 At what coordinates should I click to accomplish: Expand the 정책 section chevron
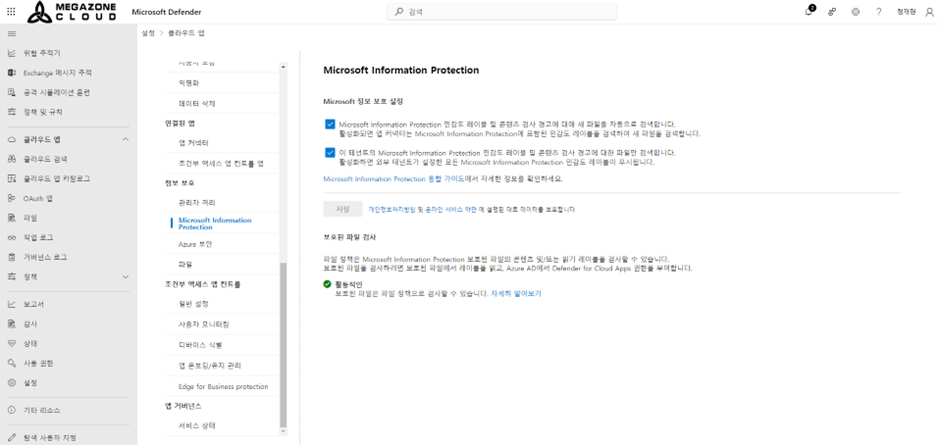click(x=125, y=276)
